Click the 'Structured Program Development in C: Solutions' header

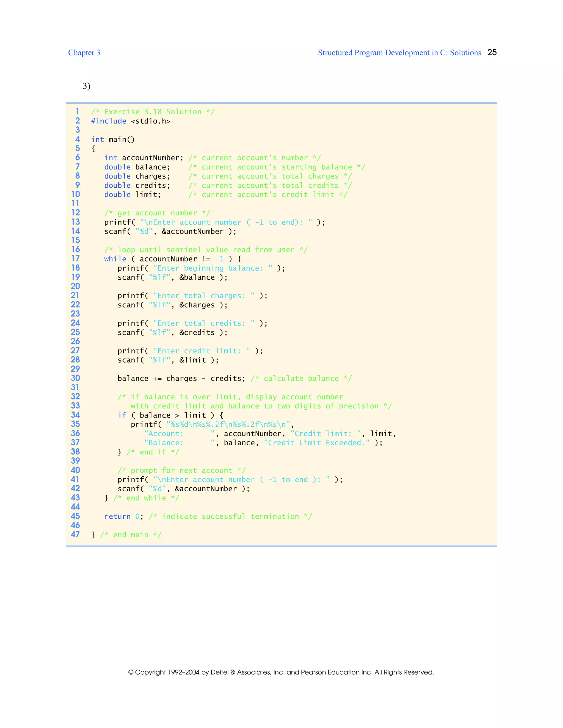point(399,53)
